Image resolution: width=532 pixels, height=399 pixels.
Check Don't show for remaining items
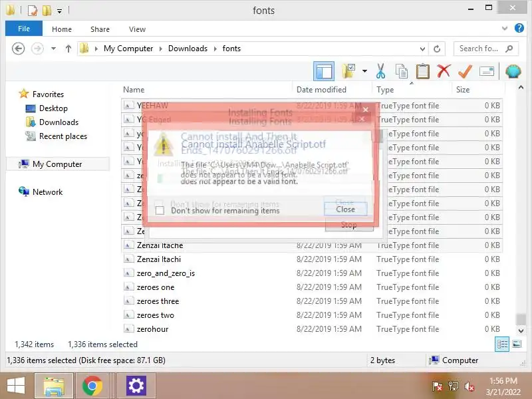tap(160, 211)
